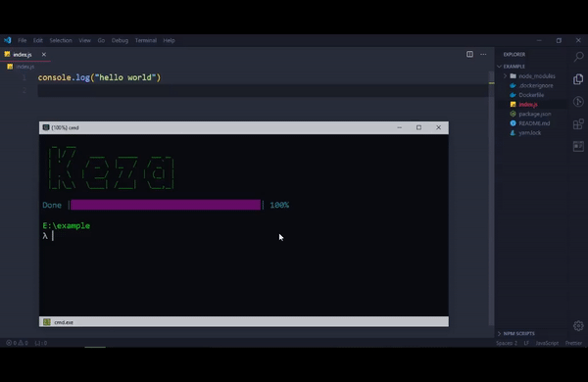Screen dimensions: 588x382
Task: Minimize the cmd terminal window
Action: tap(400, 127)
